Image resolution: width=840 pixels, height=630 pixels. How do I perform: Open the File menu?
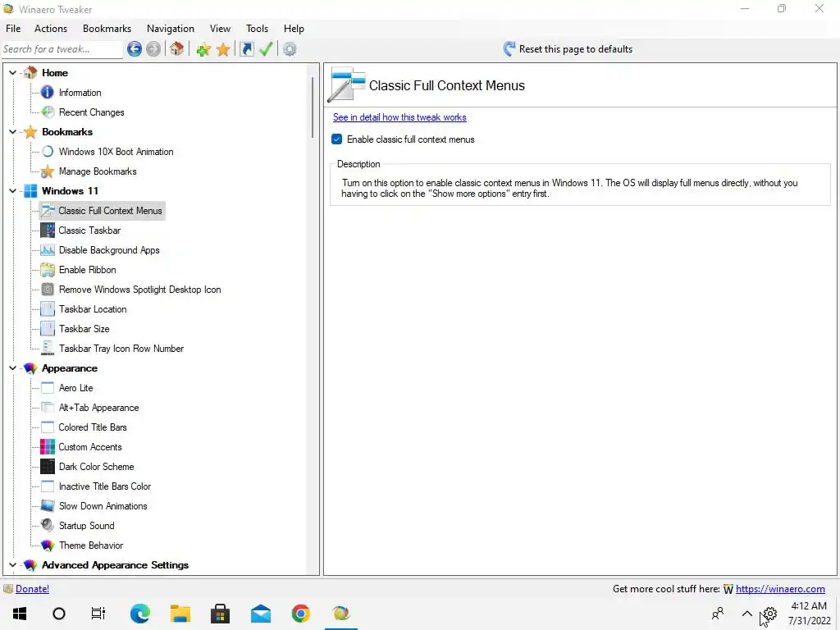[x=13, y=29]
